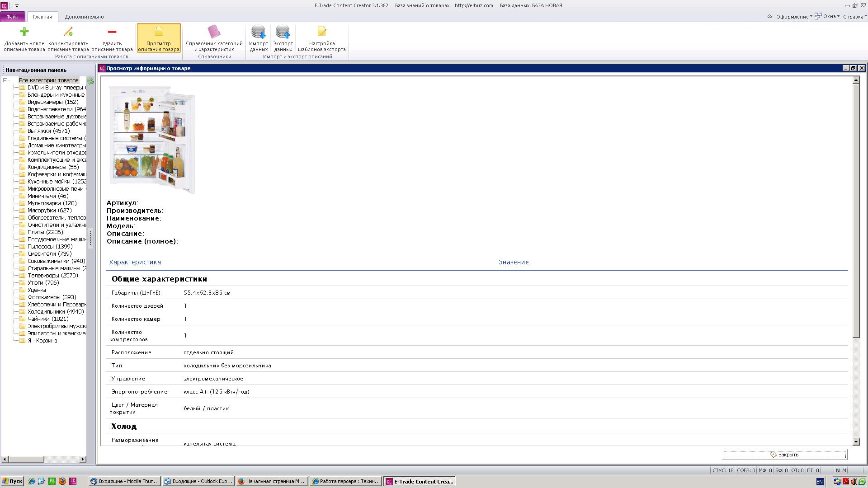Toggle Просмотр описания товара view
The height and width of the screenshot is (488, 868).
(159, 38)
